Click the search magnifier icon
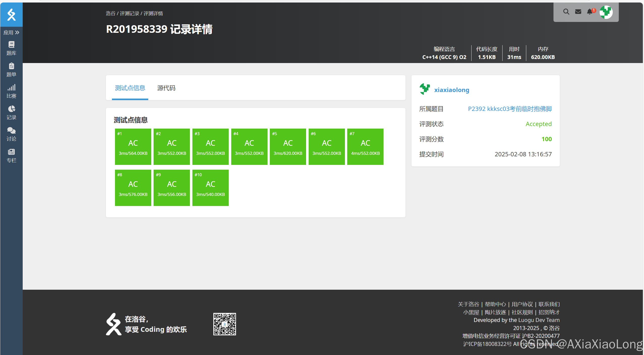The height and width of the screenshot is (355, 644). tap(566, 12)
